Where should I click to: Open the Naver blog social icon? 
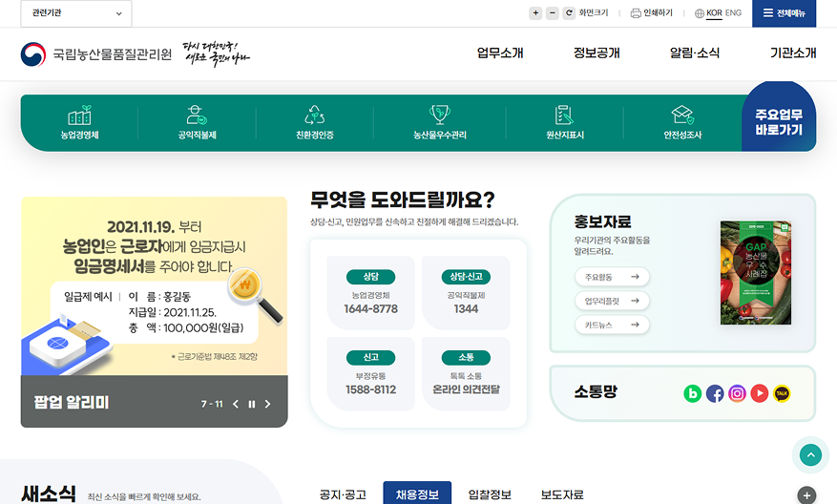693,393
